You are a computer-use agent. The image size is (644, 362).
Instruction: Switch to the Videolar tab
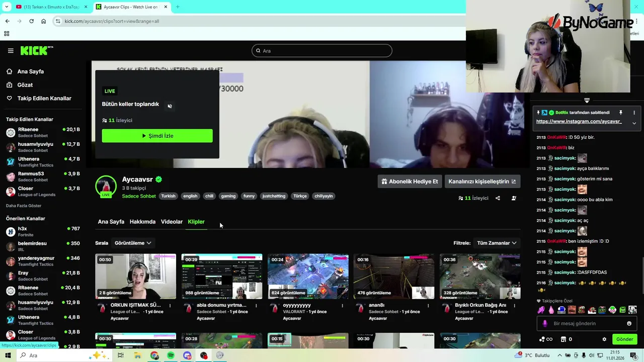coord(172,222)
